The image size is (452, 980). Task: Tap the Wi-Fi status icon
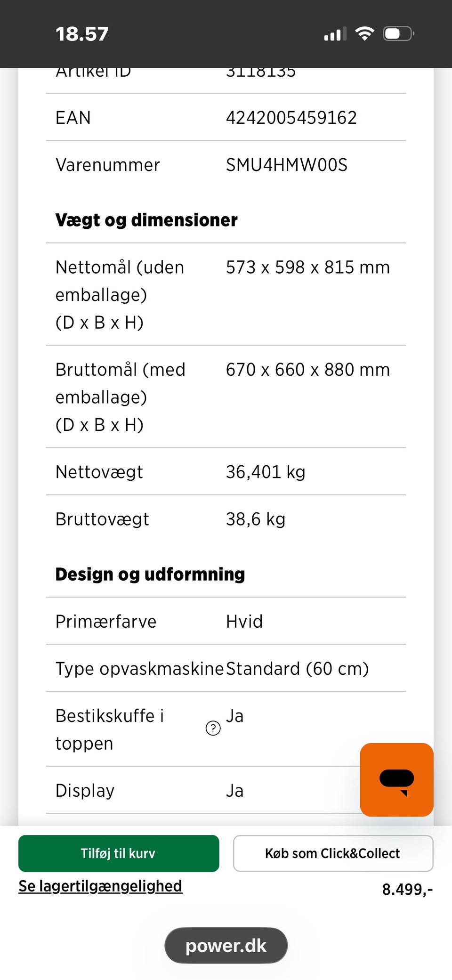[364, 33]
